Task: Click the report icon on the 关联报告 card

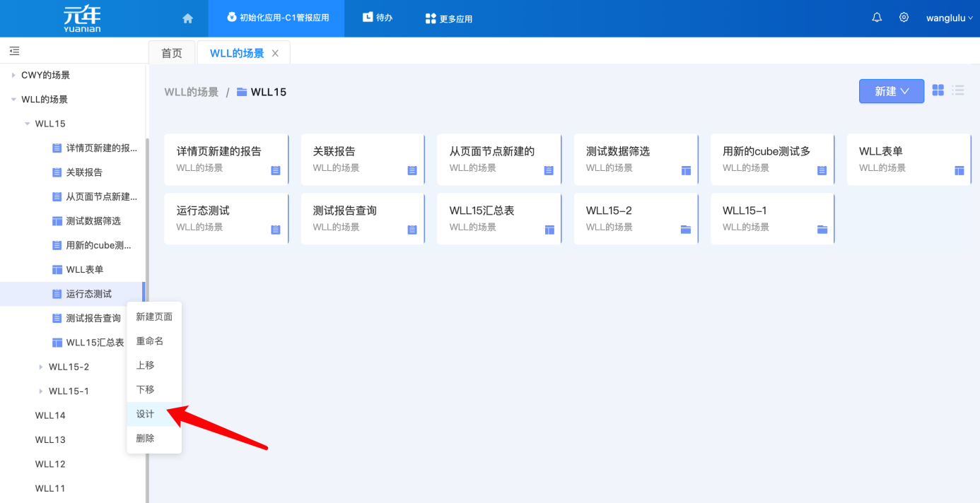Action: click(412, 170)
